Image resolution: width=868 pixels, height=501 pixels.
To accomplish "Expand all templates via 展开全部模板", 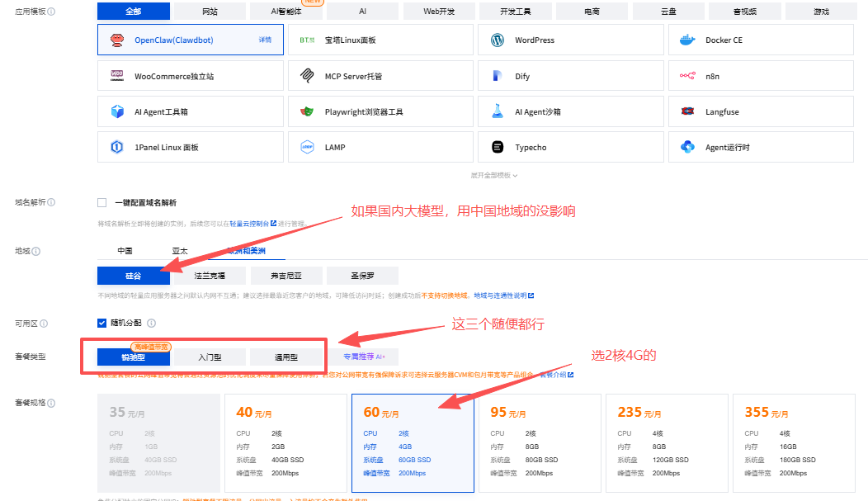I will pos(493,175).
